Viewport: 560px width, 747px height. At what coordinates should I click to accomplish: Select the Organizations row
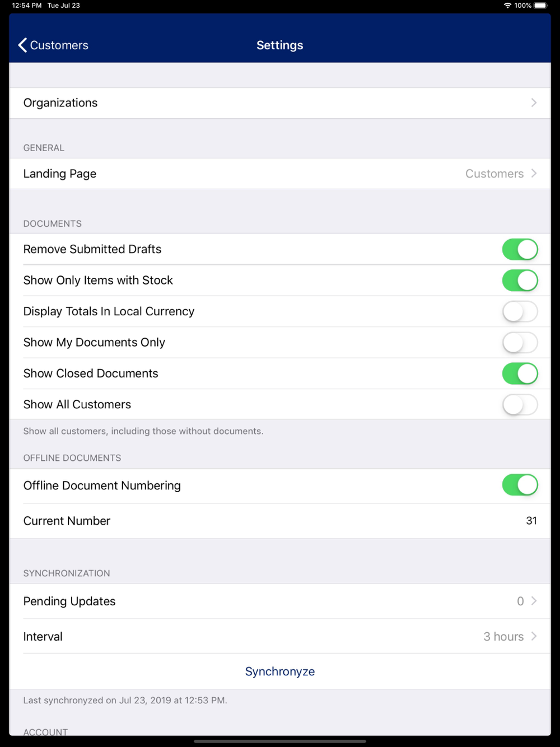point(280,102)
